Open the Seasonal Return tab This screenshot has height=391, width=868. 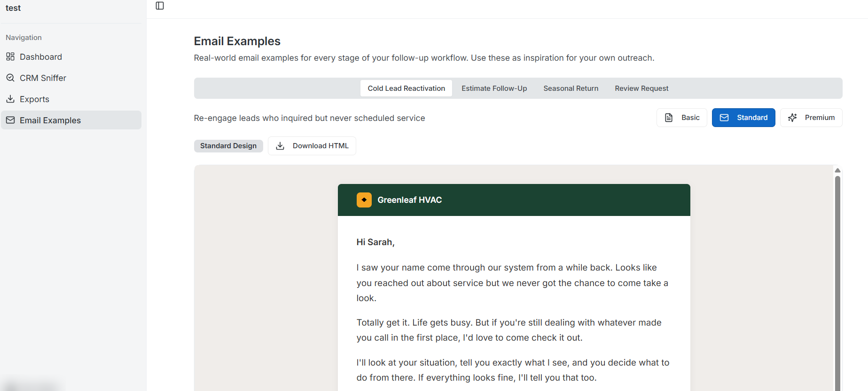(571, 88)
